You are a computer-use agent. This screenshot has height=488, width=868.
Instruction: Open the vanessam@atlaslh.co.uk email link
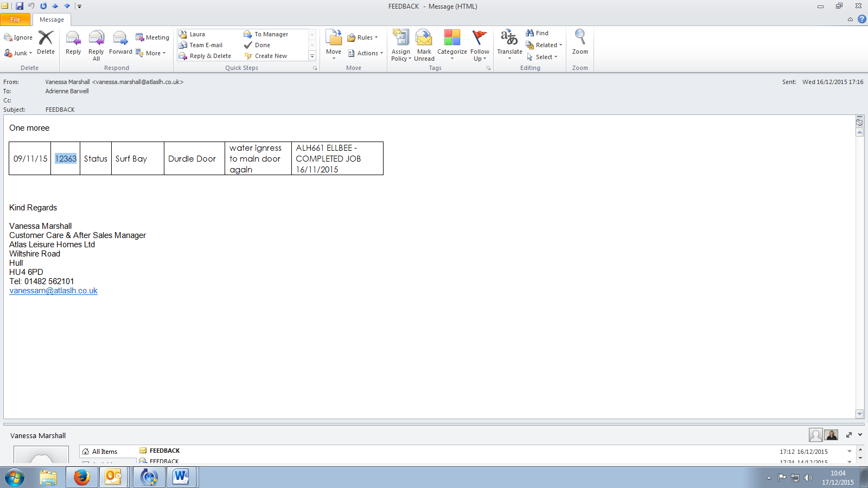pos(53,291)
